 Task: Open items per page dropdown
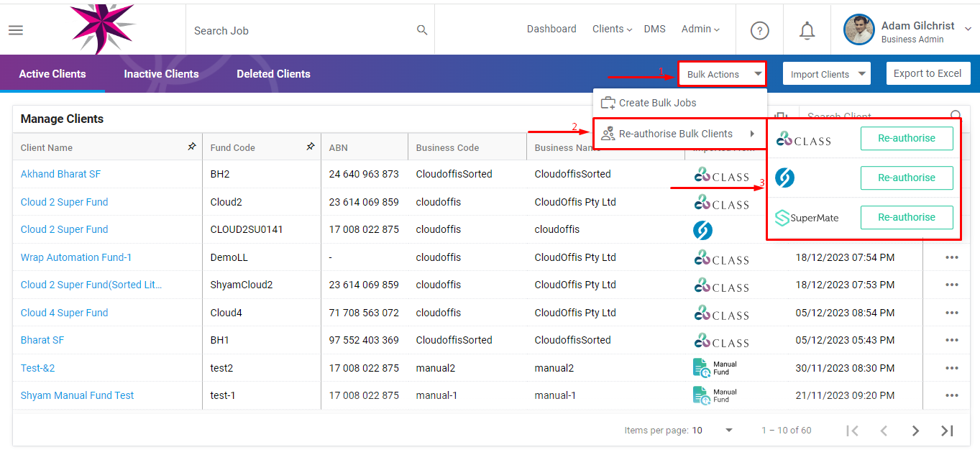pos(729,431)
